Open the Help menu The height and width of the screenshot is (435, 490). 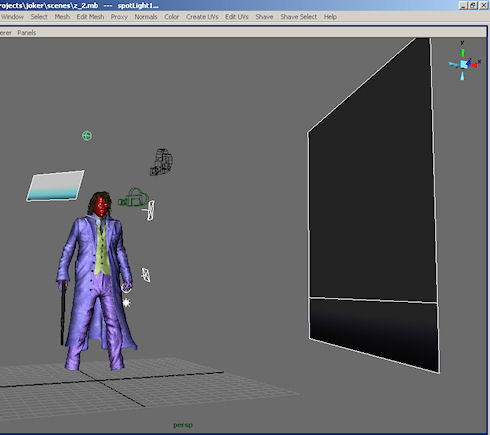(x=330, y=17)
